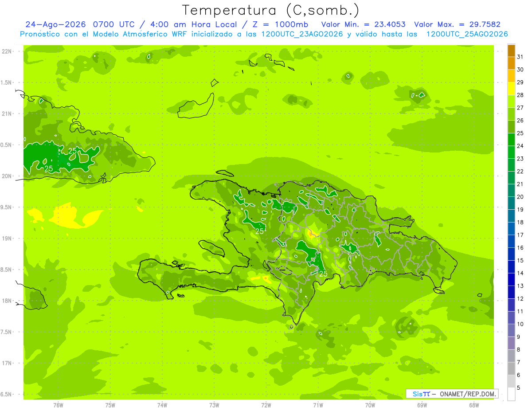Click colorbar label '21'
This screenshot has height=411, width=532.
pos(520,184)
